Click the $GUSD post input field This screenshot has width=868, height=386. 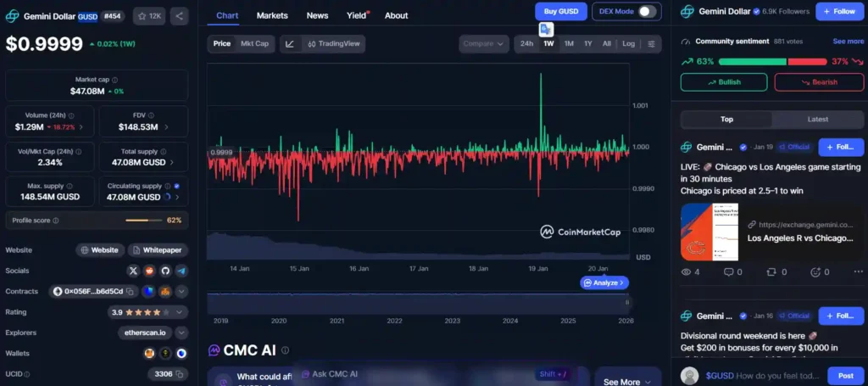[764, 376]
